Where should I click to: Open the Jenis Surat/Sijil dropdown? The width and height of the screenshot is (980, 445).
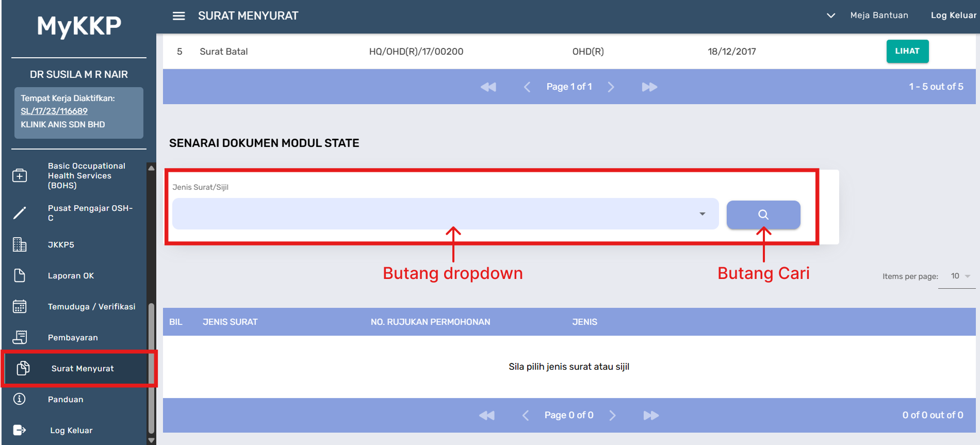coord(445,214)
